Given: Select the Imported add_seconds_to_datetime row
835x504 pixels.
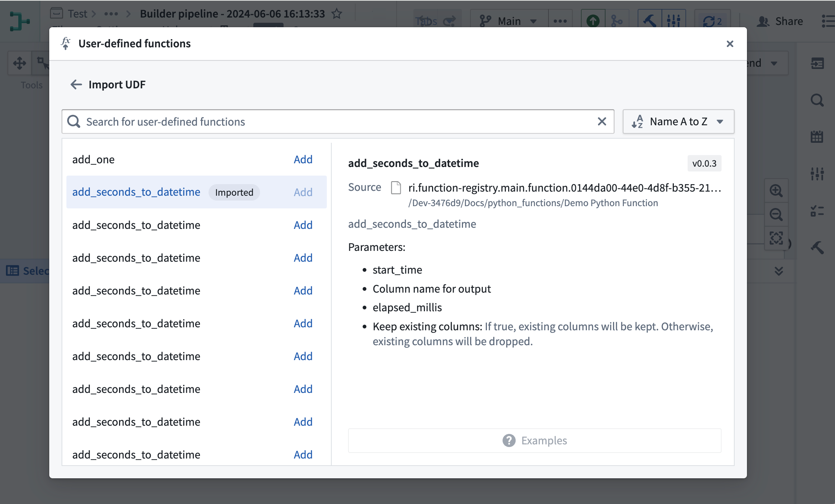Looking at the screenshot, I should [196, 192].
